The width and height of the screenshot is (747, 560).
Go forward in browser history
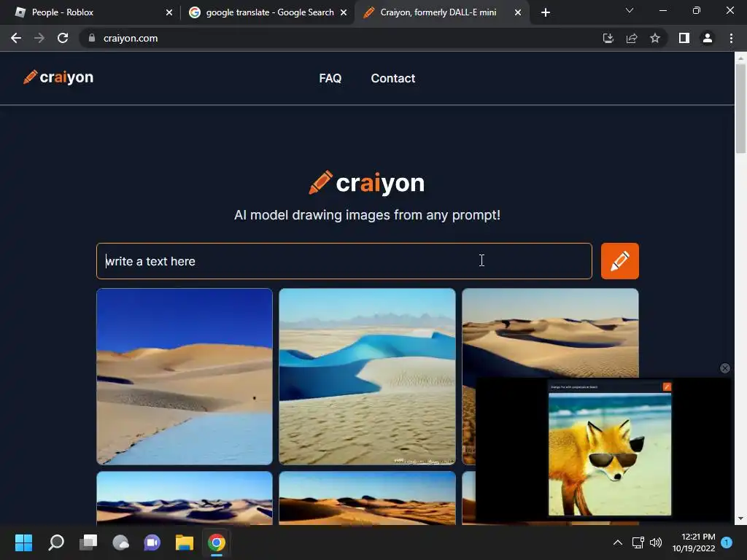(x=39, y=38)
